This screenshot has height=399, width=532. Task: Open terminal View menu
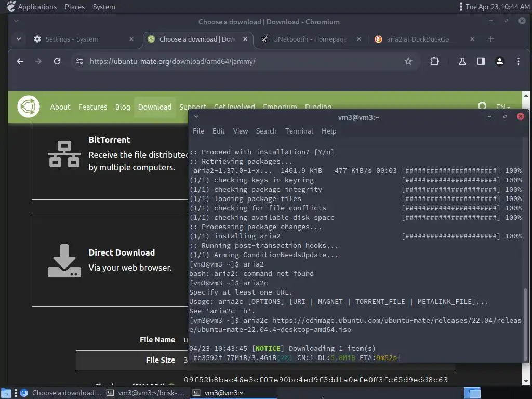click(240, 131)
